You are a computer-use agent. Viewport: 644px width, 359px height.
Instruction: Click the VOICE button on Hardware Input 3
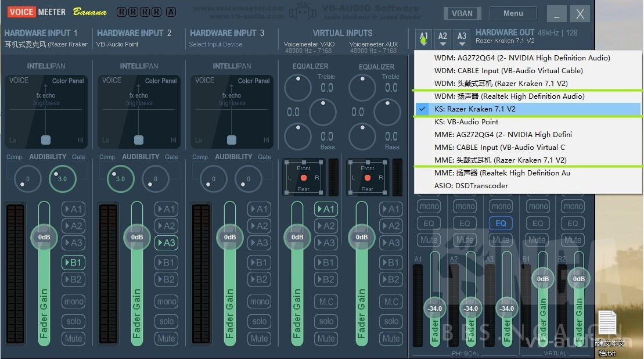[x=204, y=81]
